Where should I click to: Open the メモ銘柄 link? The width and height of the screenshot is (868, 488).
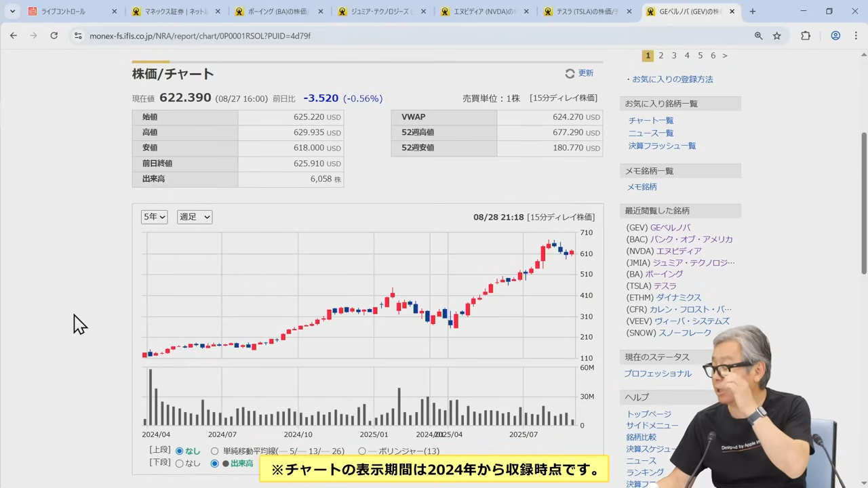[642, 187]
